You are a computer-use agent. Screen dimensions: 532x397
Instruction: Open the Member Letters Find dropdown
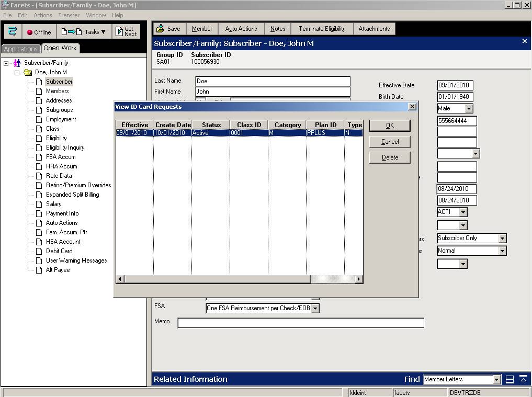[496, 380]
